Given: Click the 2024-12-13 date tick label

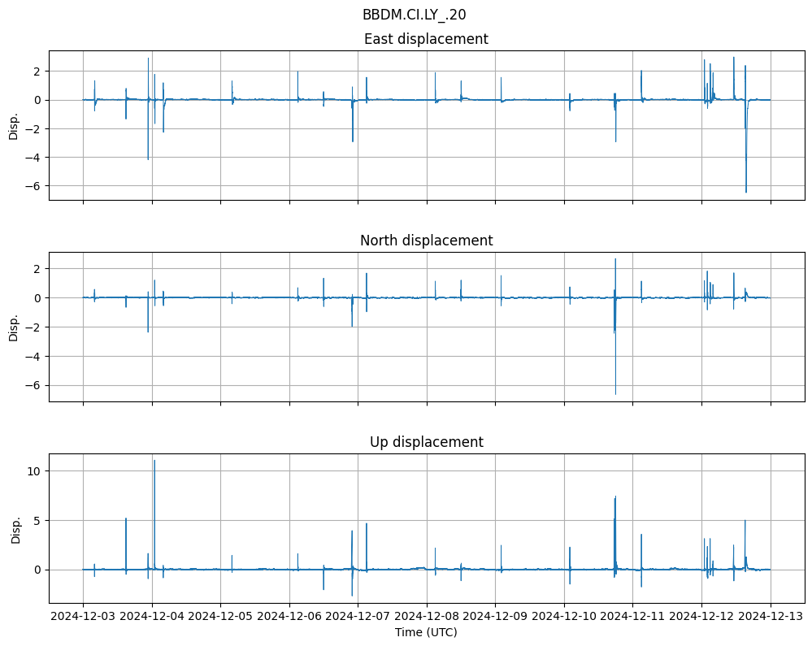Looking at the screenshot, I should (771, 617).
